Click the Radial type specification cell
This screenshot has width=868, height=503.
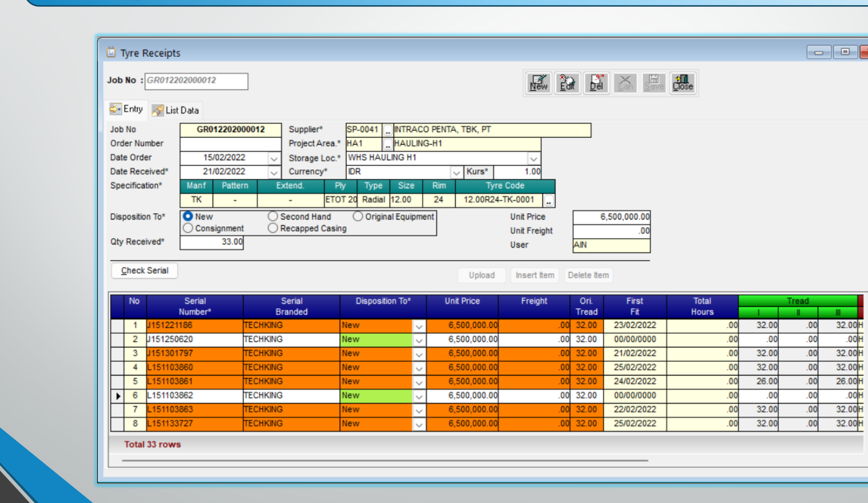click(x=373, y=200)
